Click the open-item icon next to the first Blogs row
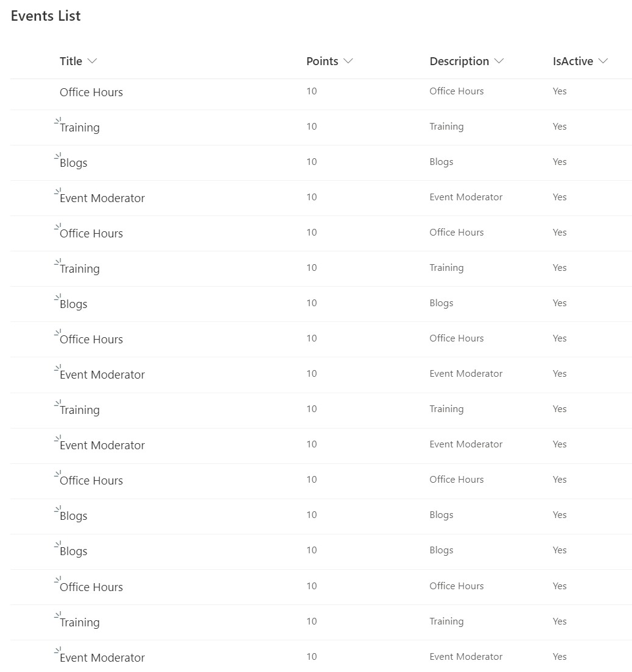The image size is (632, 672). coord(57,156)
